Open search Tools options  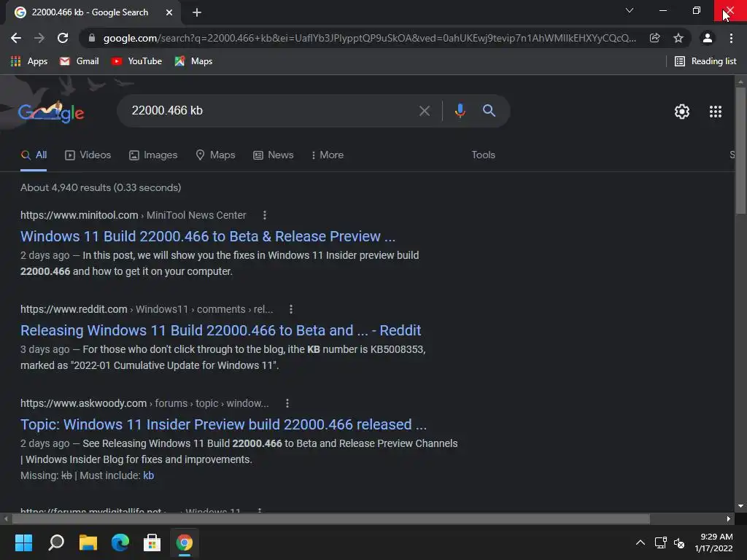pos(483,155)
